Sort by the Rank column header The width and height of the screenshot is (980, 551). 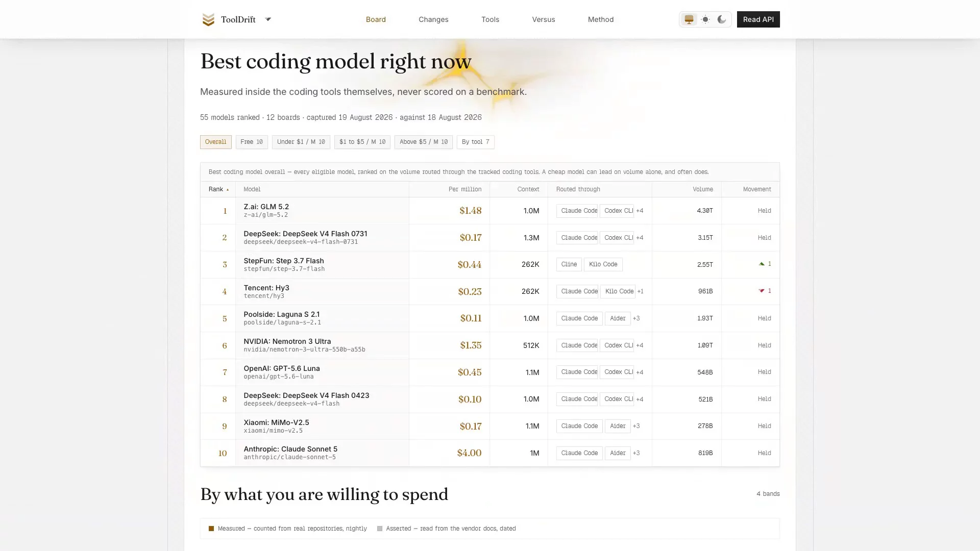[218, 189]
